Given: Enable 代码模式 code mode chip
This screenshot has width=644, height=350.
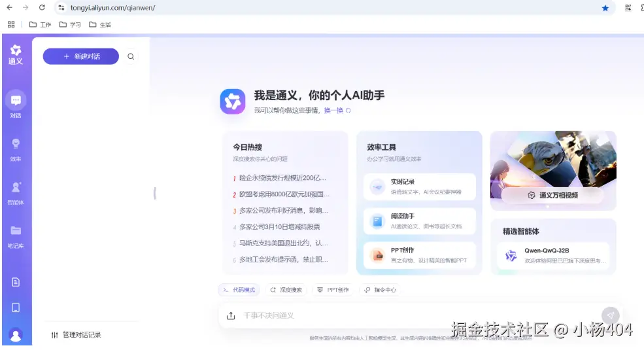Looking at the screenshot, I should 239,290.
